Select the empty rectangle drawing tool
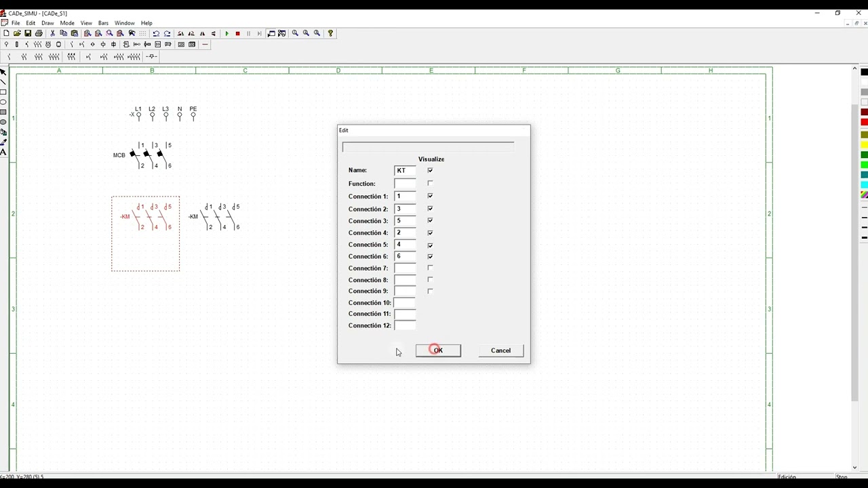This screenshot has width=868, height=488. [3, 92]
